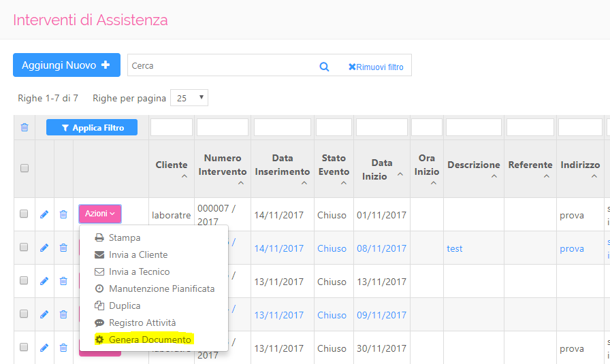Click the 'laboratre' client cell
This screenshot has height=364, width=610.
point(171,215)
